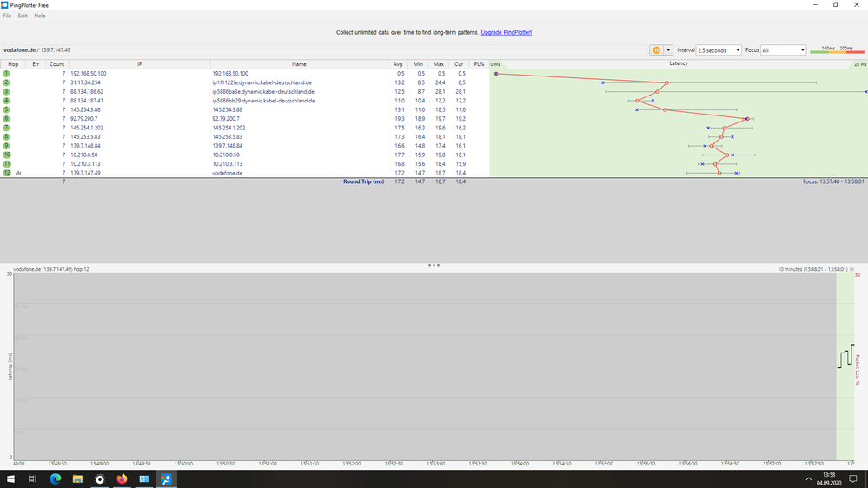868x488 pixels.
Task: Click the Hop column header
Action: click(13, 64)
